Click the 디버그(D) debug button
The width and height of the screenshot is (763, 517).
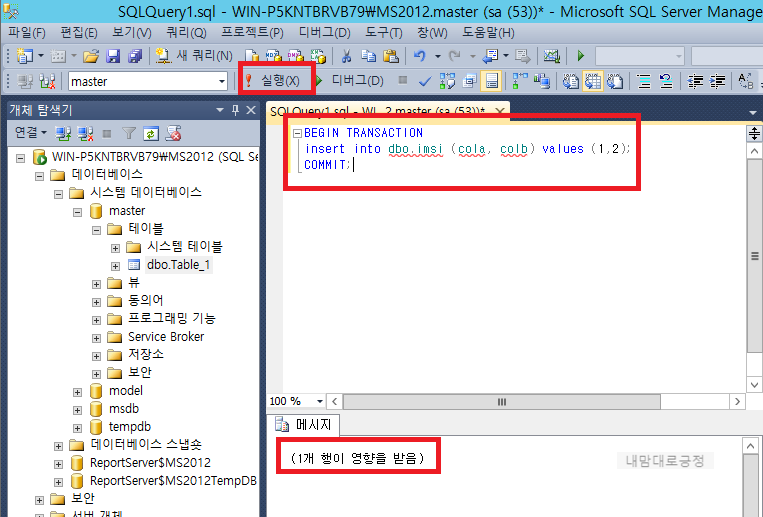(x=350, y=81)
